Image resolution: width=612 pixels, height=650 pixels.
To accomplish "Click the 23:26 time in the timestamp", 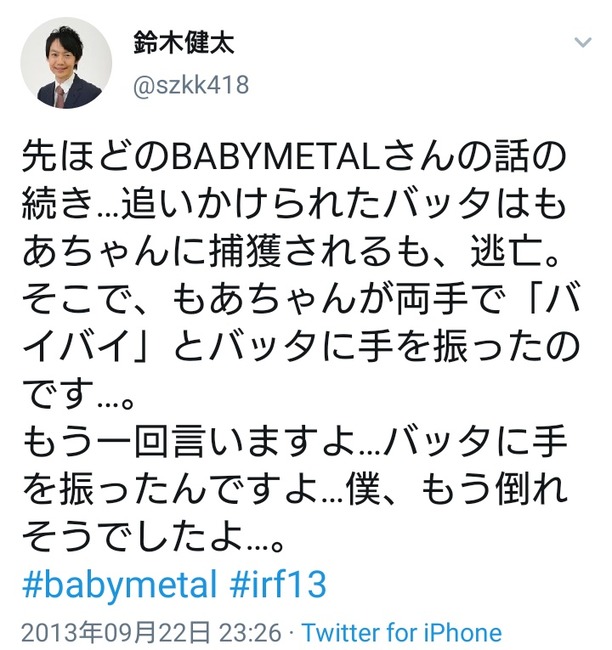I will [250, 633].
